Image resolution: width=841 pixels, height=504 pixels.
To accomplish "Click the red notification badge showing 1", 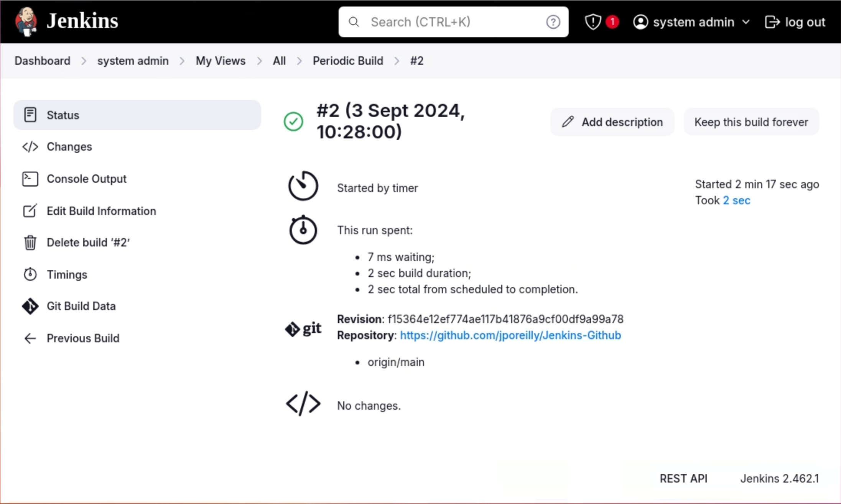I will click(612, 22).
